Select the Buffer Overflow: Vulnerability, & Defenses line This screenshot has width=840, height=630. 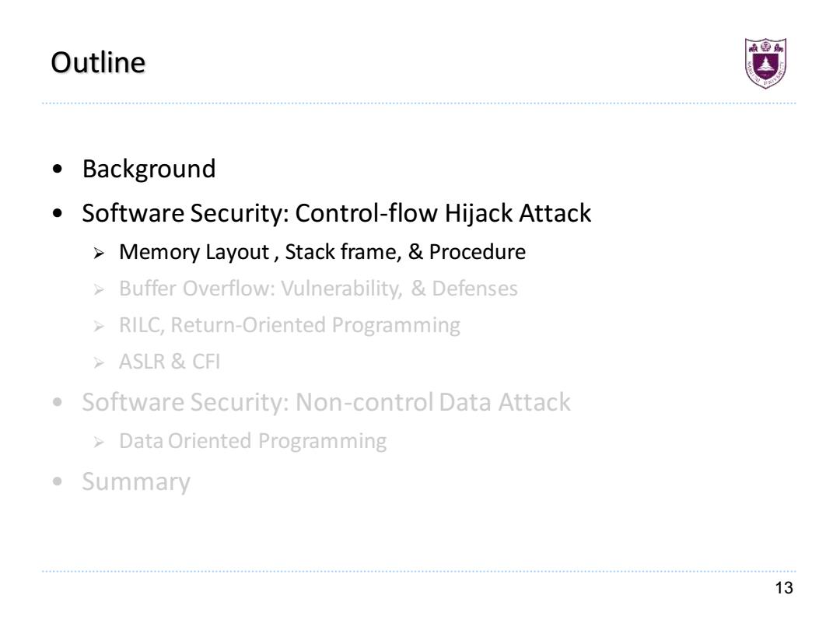pos(318,289)
